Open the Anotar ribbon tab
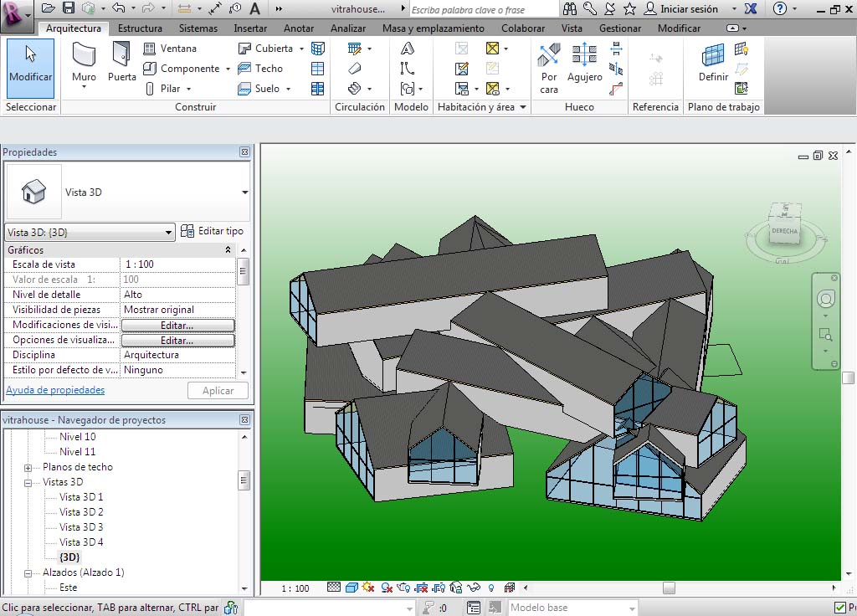Image resolution: width=857 pixels, height=616 pixels. [x=299, y=28]
